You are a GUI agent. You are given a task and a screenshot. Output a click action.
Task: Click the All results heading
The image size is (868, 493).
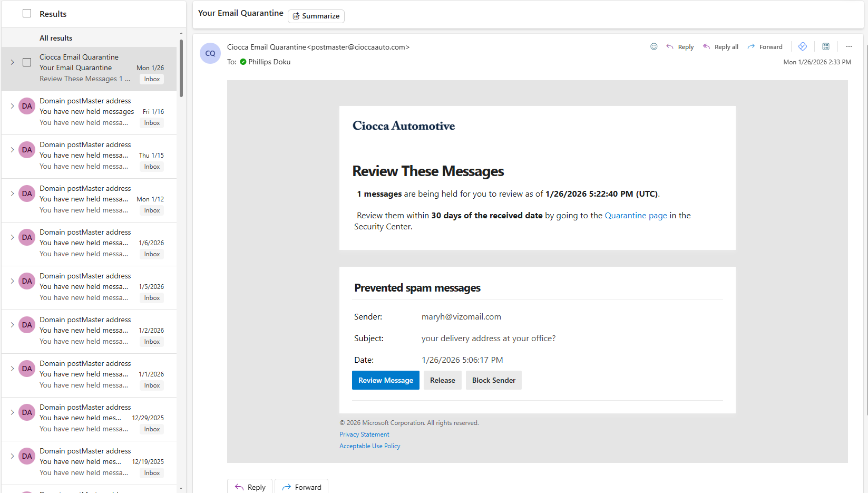coord(56,38)
